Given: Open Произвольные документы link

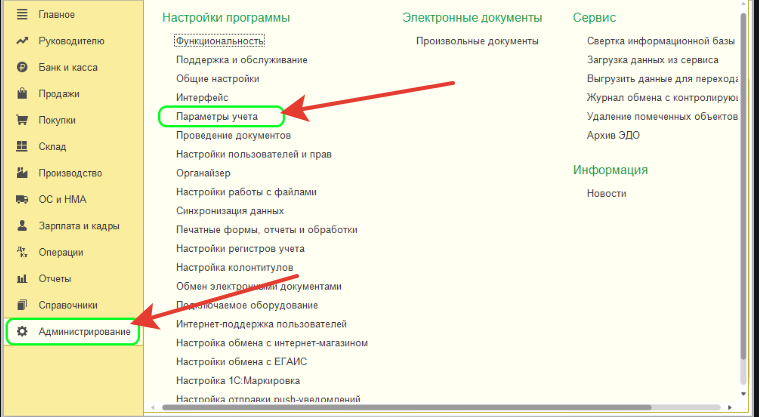Looking at the screenshot, I should pyautogui.click(x=477, y=41).
